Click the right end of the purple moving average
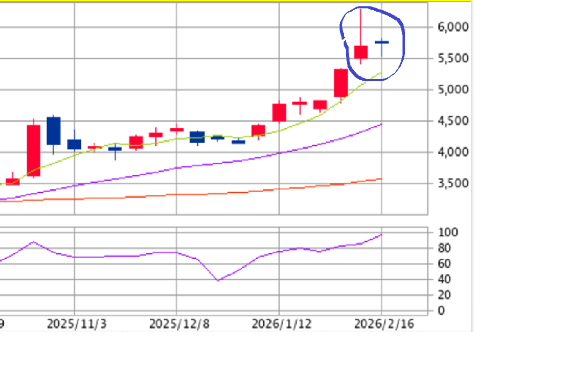The width and height of the screenshot is (588, 380). click(x=381, y=124)
